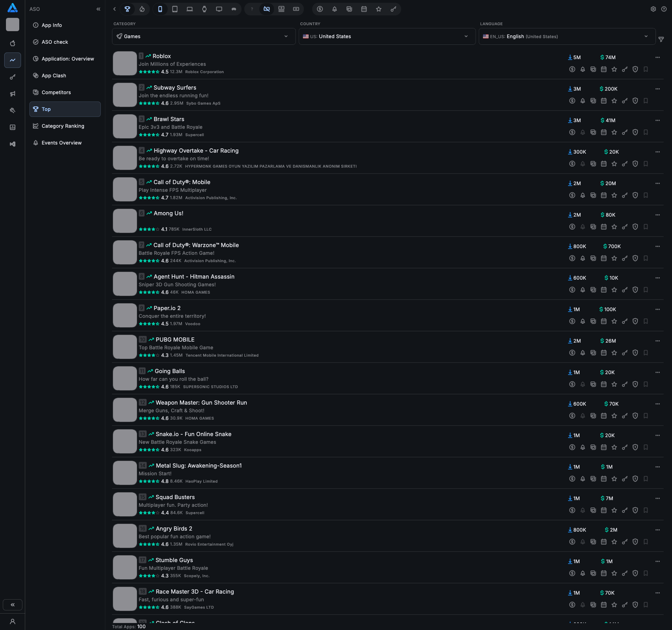Open the Competitors sidebar item
Viewport: 672px width, 630px height.
coord(56,92)
